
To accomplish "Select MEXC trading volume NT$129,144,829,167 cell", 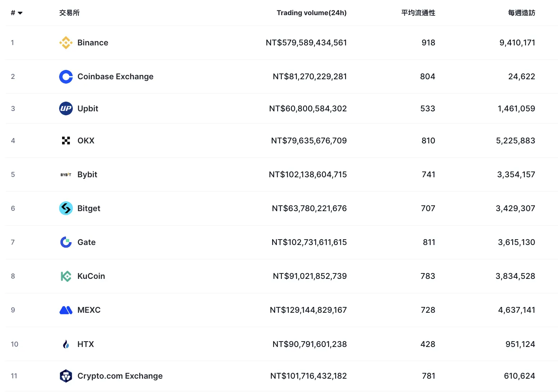I will (x=308, y=310).
